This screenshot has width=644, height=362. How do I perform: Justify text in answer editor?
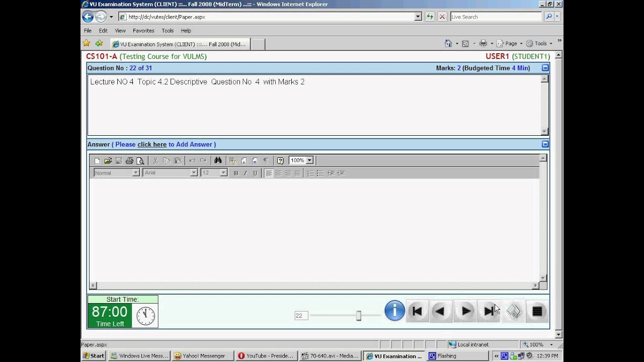click(x=297, y=173)
